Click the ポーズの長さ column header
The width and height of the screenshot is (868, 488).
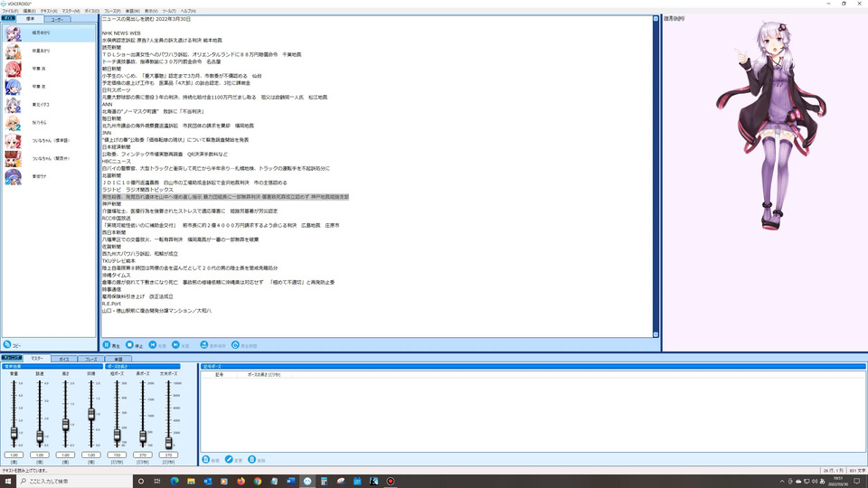tap(264, 374)
